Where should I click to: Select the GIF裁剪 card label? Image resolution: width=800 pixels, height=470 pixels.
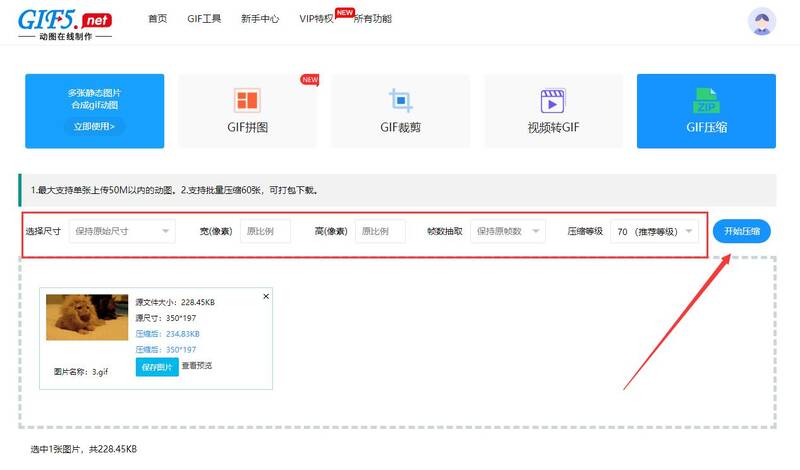pos(401,128)
